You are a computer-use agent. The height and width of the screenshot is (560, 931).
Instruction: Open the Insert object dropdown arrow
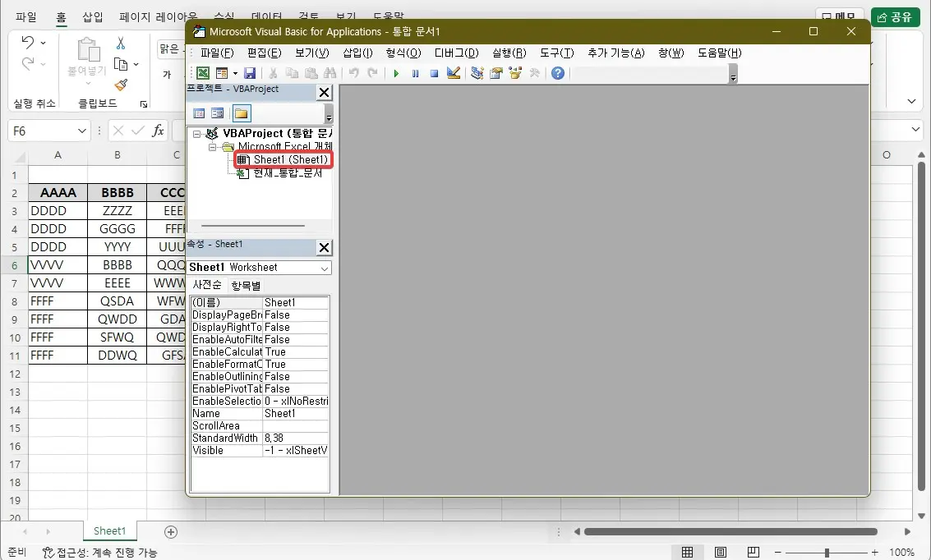click(x=235, y=73)
